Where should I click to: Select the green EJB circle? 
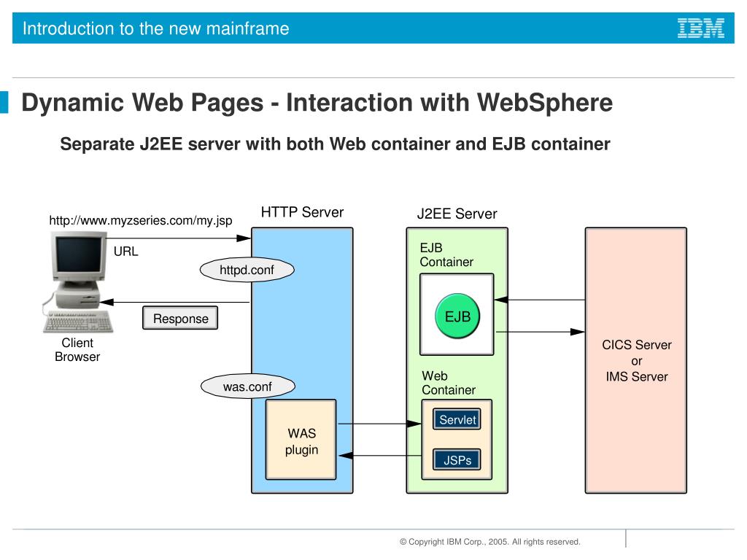(457, 316)
